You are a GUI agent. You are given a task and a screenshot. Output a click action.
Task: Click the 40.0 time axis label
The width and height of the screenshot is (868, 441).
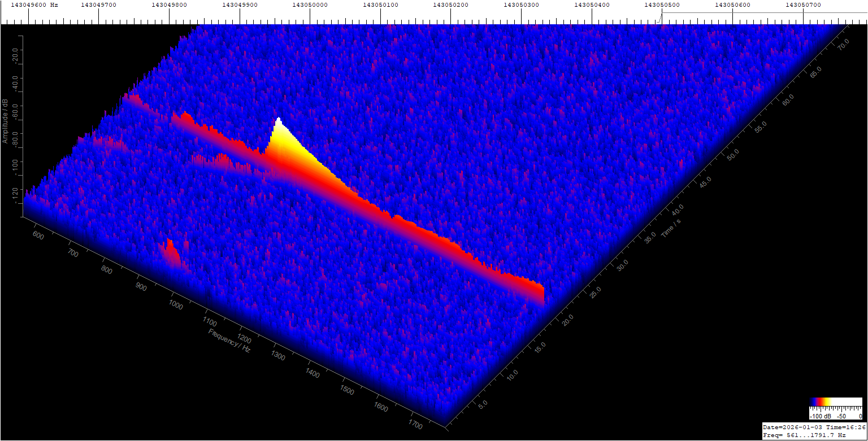click(677, 211)
